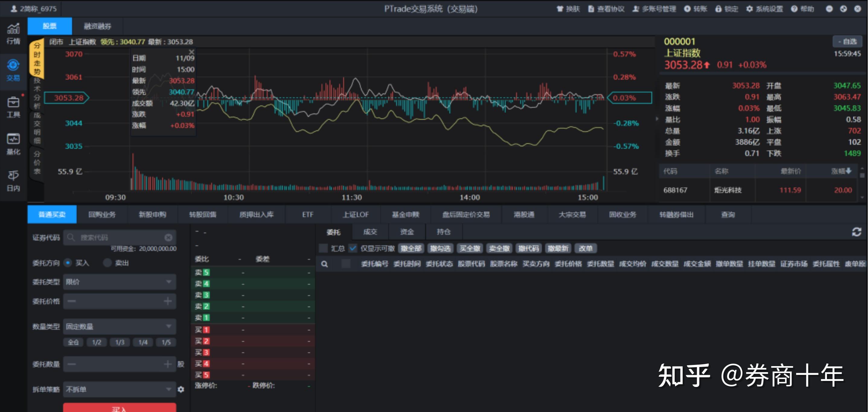Expand the 拆单策略 不拆单 dropdown
The image size is (868, 412).
(120, 389)
